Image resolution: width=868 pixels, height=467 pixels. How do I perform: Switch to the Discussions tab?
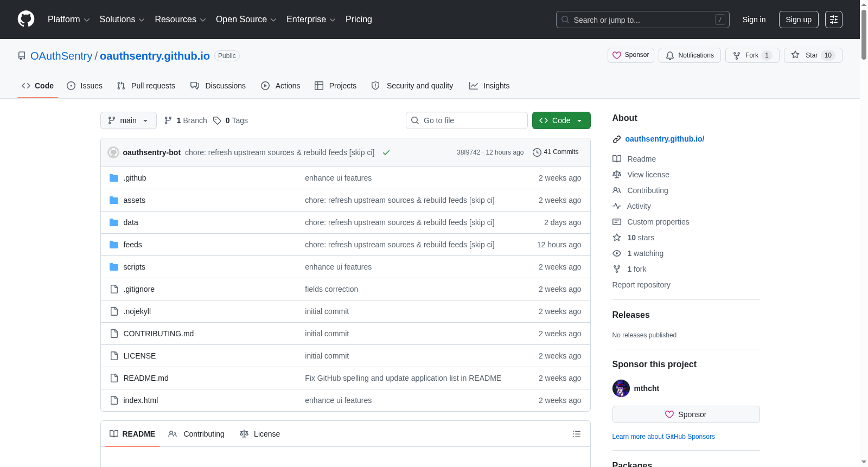[218, 86]
